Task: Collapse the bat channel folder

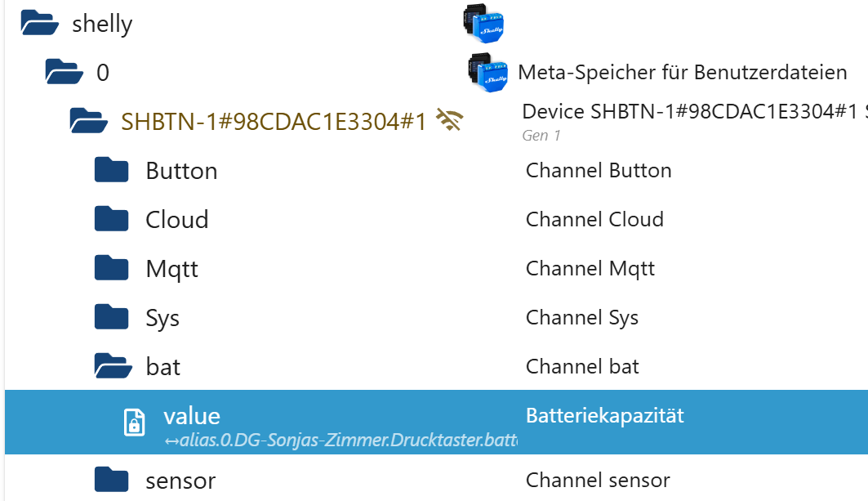Action: pos(113,366)
